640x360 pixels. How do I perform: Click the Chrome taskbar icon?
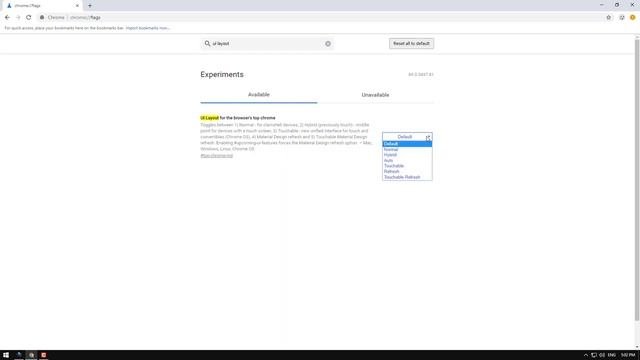[31, 355]
